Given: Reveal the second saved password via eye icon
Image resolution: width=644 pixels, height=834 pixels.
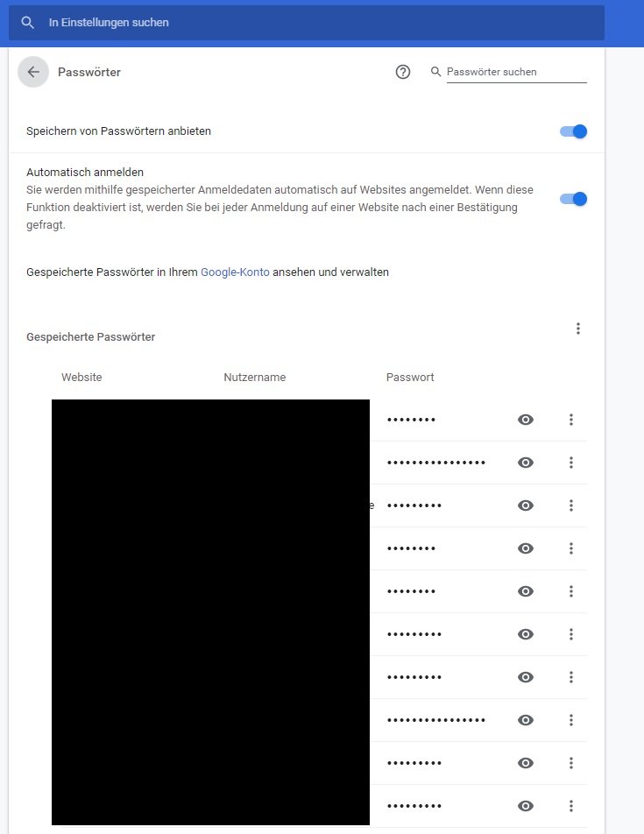Looking at the screenshot, I should coord(526,463).
